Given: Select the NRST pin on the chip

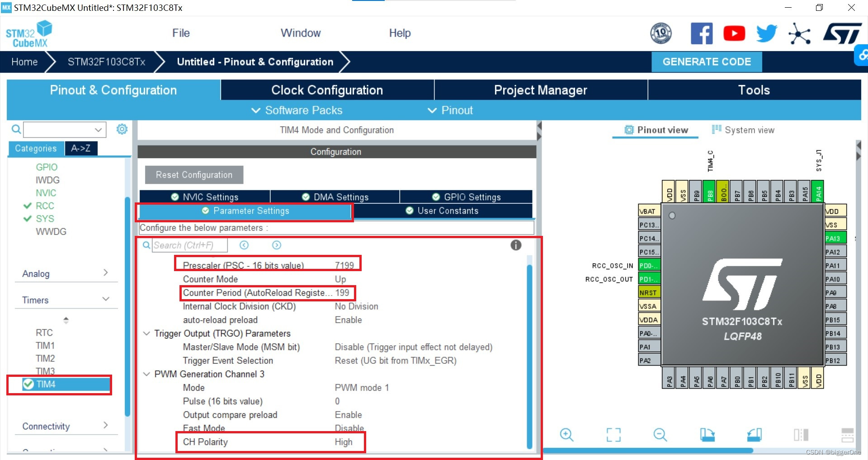Looking at the screenshot, I should (x=650, y=292).
